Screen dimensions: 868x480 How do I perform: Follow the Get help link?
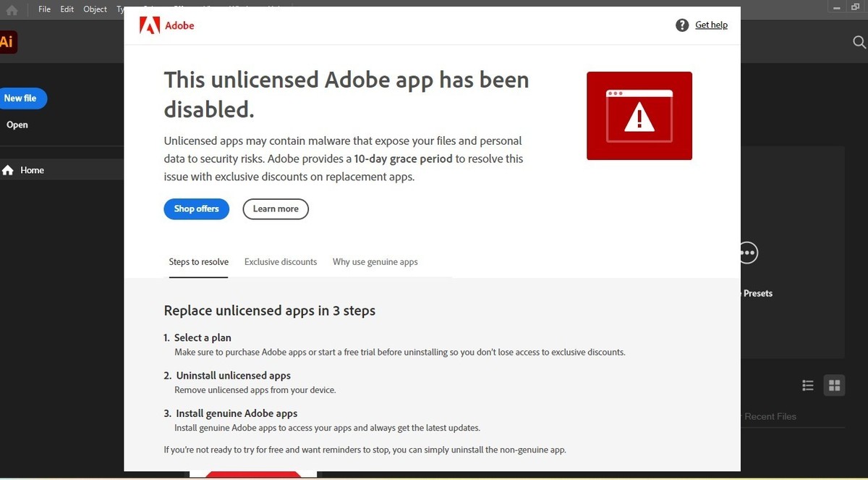point(711,25)
